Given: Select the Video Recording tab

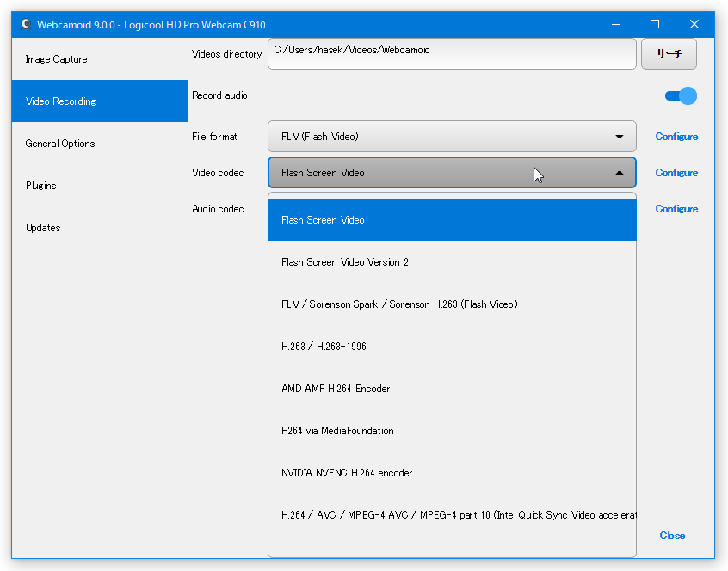Looking at the screenshot, I should pos(100,101).
